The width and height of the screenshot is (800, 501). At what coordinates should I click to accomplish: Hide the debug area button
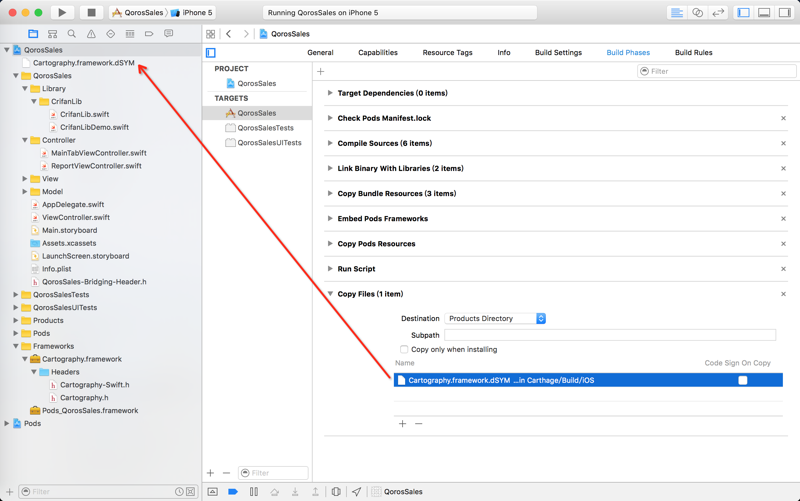pos(213,492)
